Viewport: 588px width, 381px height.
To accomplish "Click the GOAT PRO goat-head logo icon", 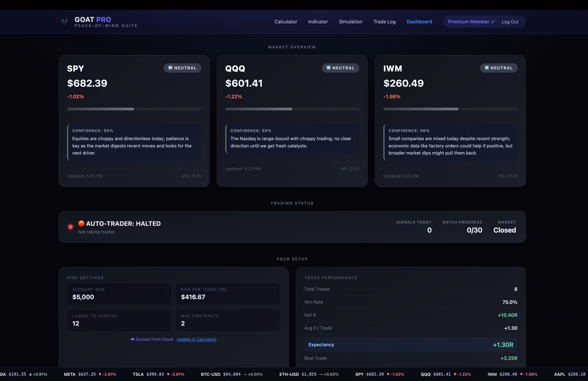I will (65, 22).
